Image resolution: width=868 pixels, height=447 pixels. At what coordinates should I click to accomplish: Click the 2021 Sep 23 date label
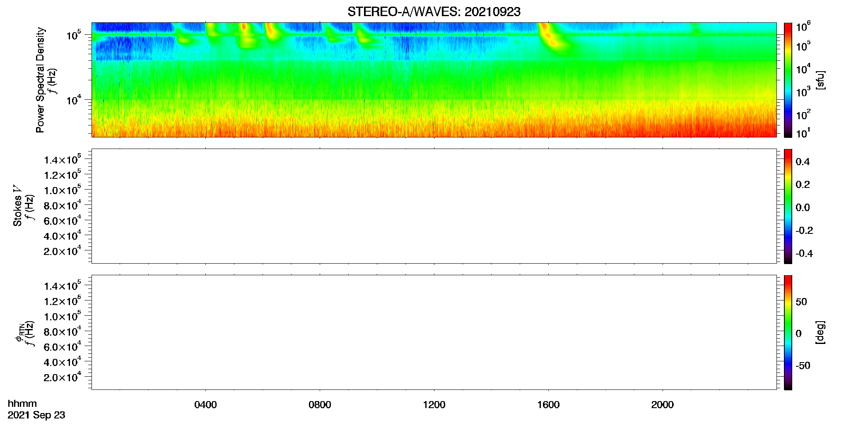[x=36, y=415]
